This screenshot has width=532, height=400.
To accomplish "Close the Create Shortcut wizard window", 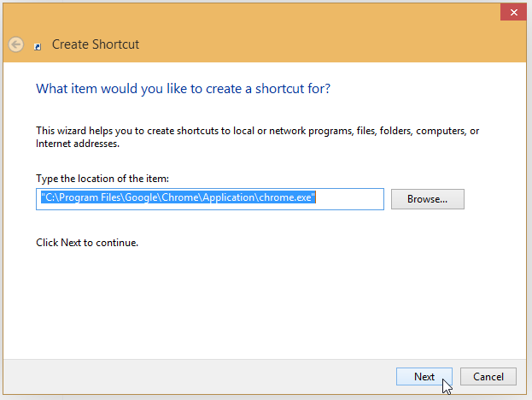I will pyautogui.click(x=513, y=12).
